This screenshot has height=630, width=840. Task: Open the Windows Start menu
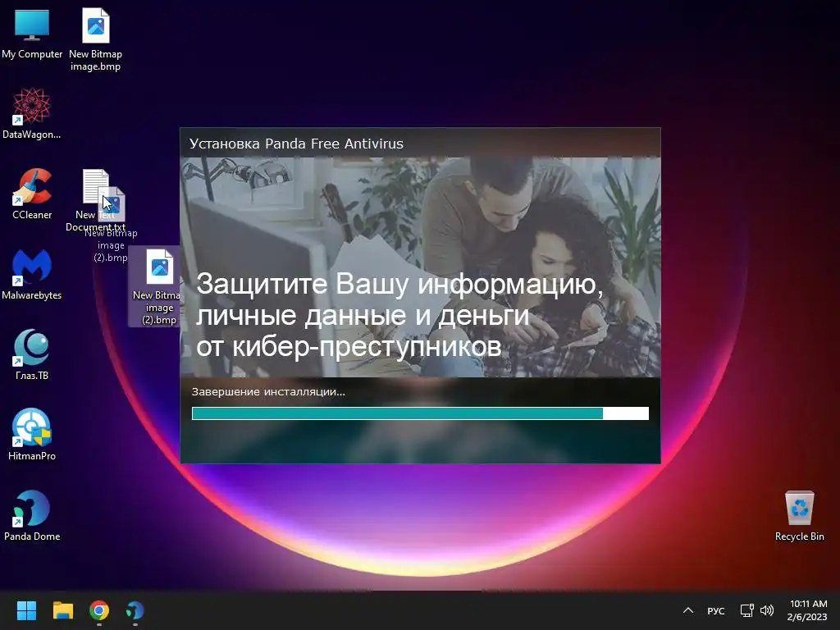pyautogui.click(x=26, y=610)
